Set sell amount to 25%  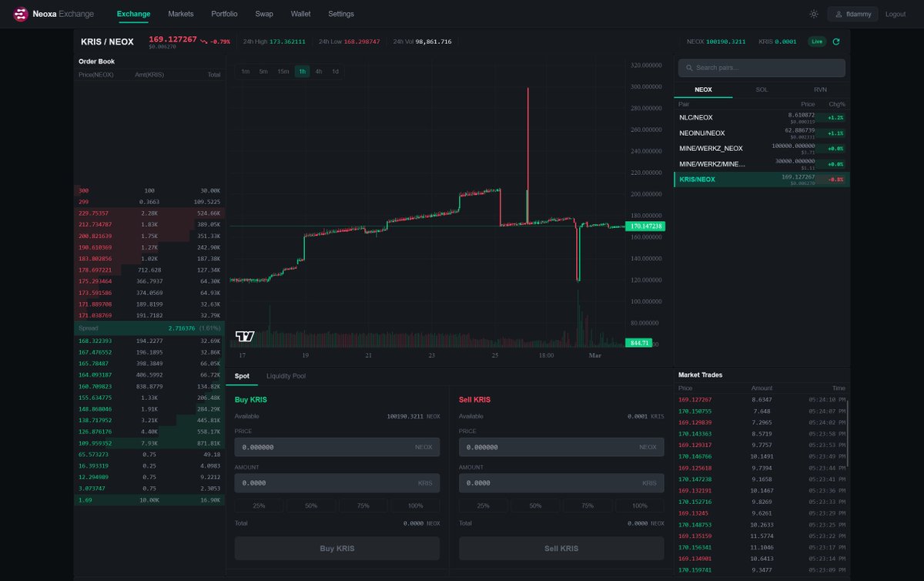coord(484,505)
